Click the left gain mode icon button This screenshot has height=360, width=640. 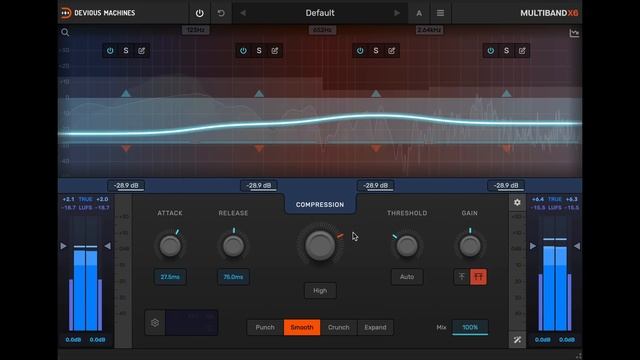[462, 277]
